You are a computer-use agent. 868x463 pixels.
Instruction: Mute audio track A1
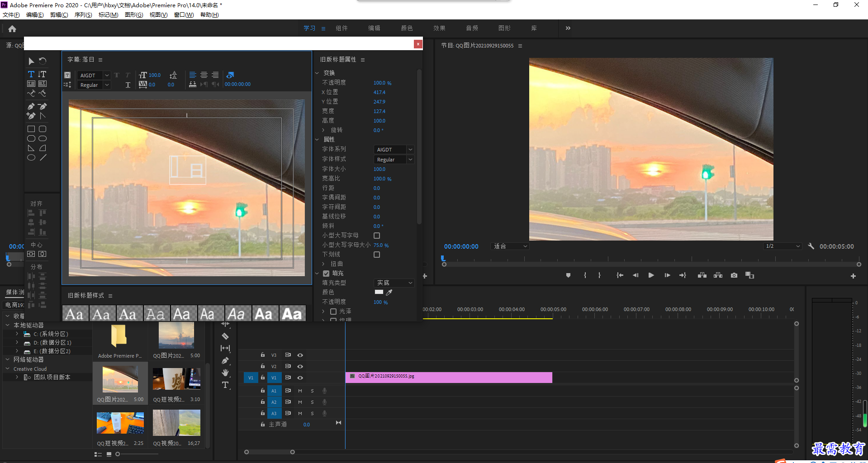point(300,391)
